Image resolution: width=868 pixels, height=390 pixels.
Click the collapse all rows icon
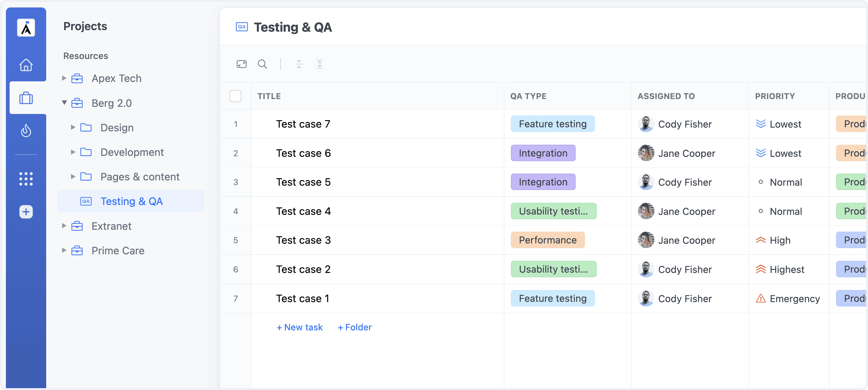pyautogui.click(x=299, y=64)
